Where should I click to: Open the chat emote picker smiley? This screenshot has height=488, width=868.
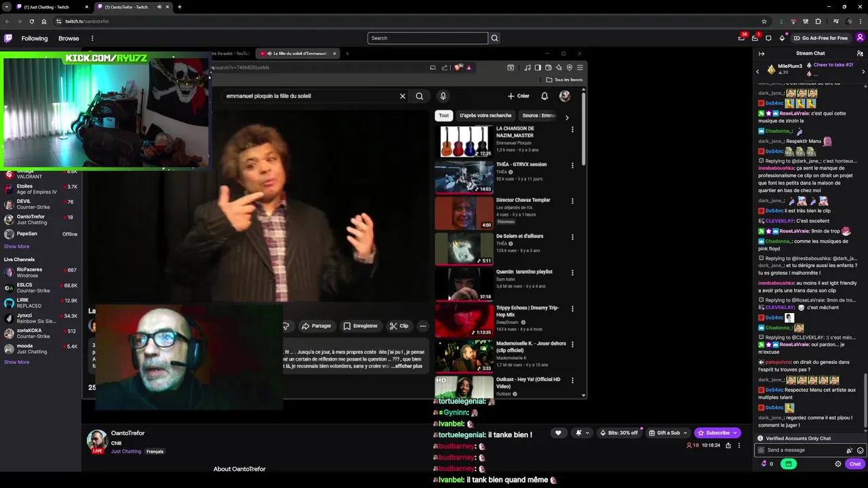click(860, 450)
